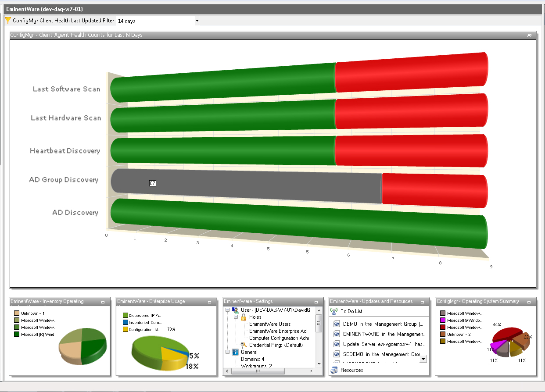Click the To Do List antenna icon
Viewport: 545px width, 392px height.
(334, 311)
